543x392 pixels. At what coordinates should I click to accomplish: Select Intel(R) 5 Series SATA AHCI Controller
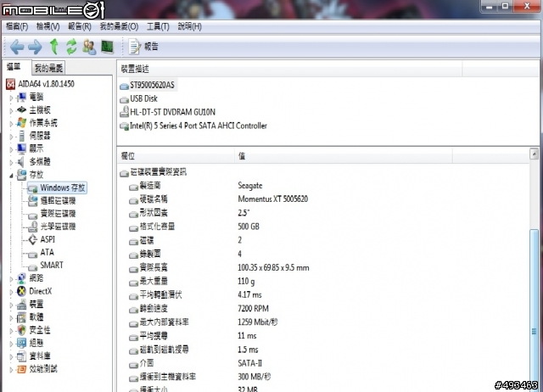[193, 126]
